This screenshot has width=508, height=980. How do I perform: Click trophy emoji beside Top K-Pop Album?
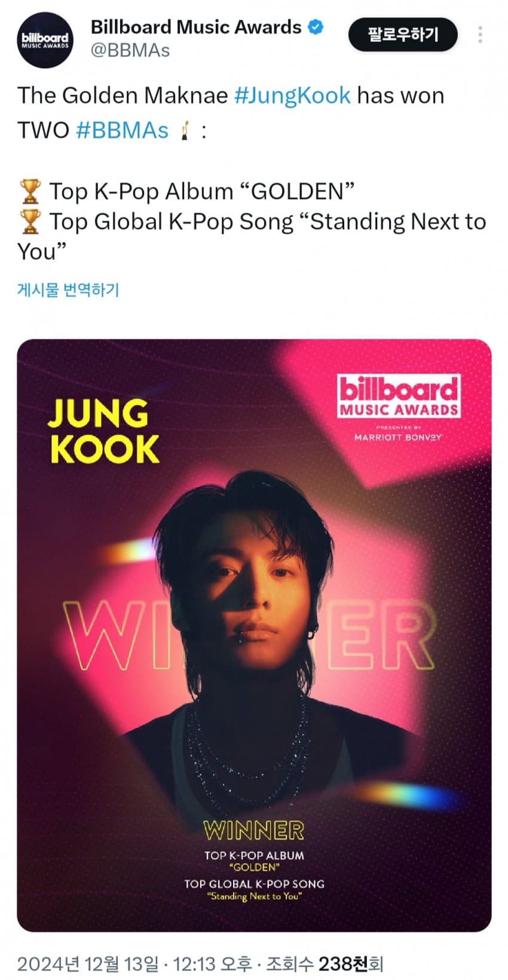click(x=30, y=191)
